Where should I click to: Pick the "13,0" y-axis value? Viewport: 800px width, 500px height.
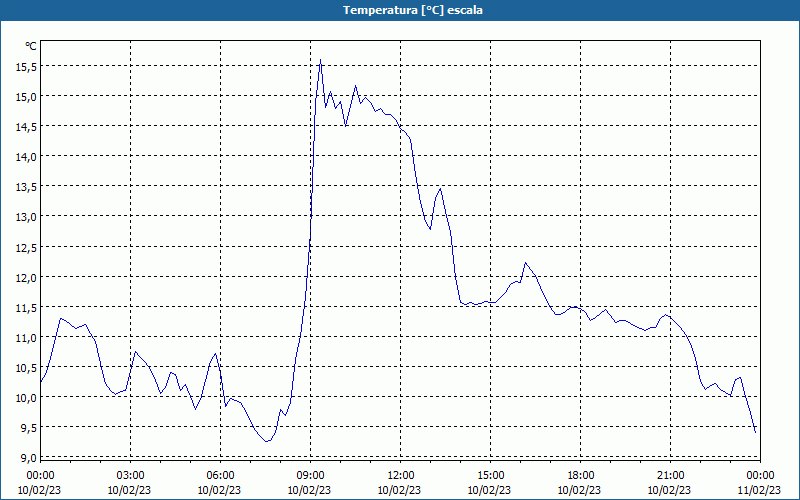pos(27,217)
